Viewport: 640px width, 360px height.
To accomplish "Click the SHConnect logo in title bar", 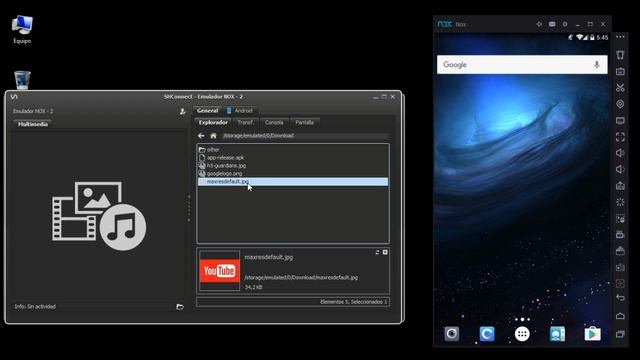I will pyautogui.click(x=14, y=97).
